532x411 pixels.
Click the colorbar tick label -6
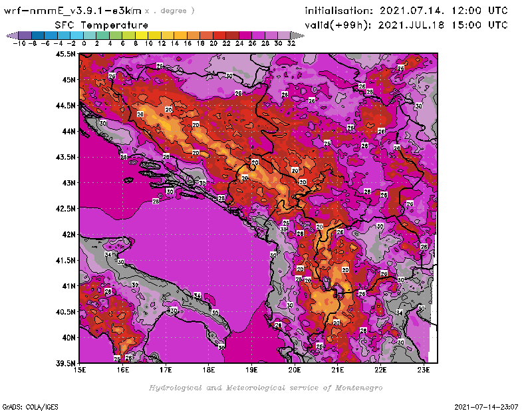(45, 43)
